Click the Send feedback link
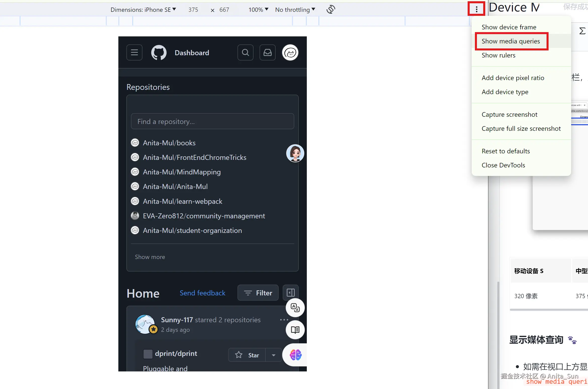This screenshot has height=389, width=588. click(x=202, y=293)
